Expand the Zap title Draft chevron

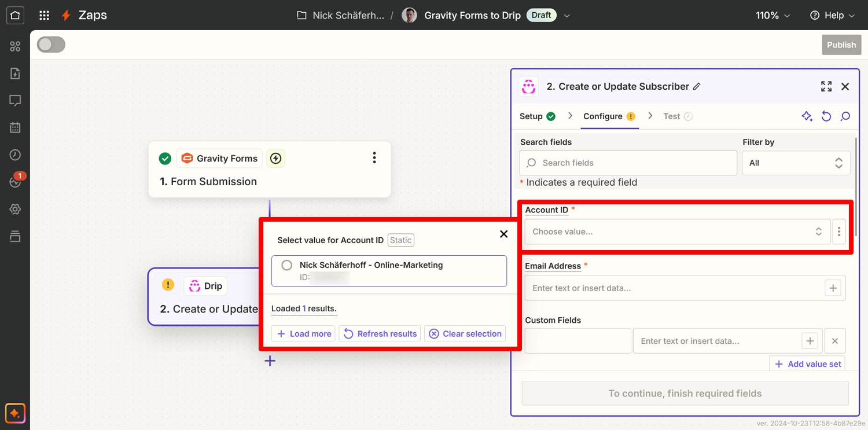point(567,16)
